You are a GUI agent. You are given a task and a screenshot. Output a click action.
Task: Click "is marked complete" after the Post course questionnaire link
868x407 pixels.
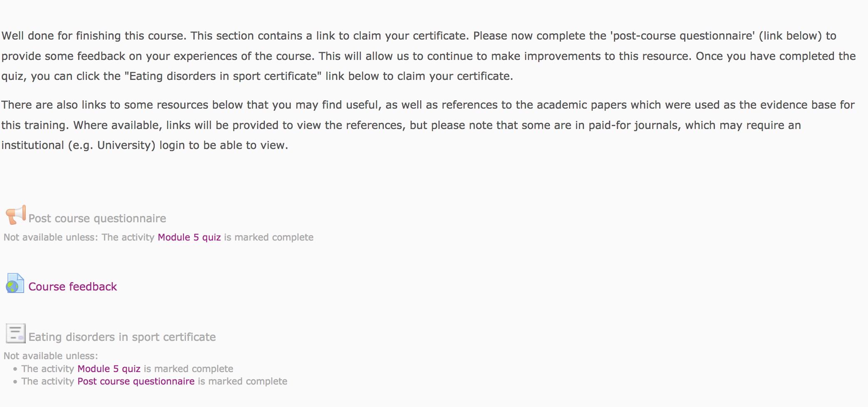[x=242, y=381]
